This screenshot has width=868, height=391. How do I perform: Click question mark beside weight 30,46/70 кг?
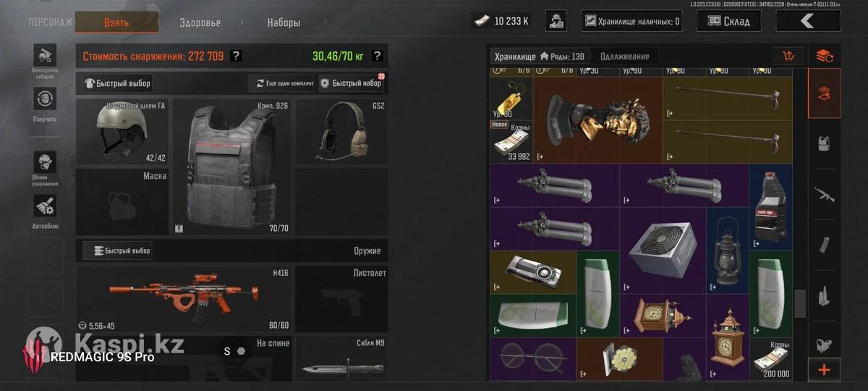[x=377, y=56]
